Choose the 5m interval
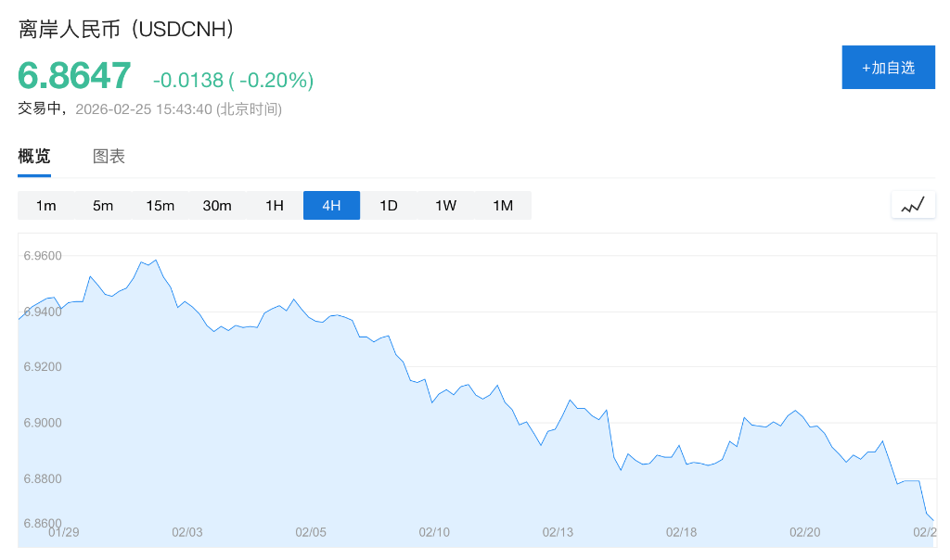The image size is (950, 560). [103, 206]
